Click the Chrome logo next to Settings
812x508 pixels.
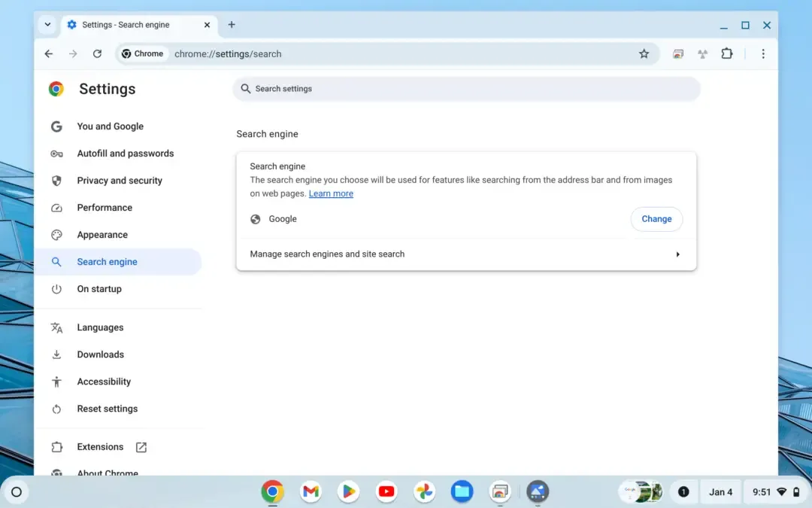click(x=56, y=89)
